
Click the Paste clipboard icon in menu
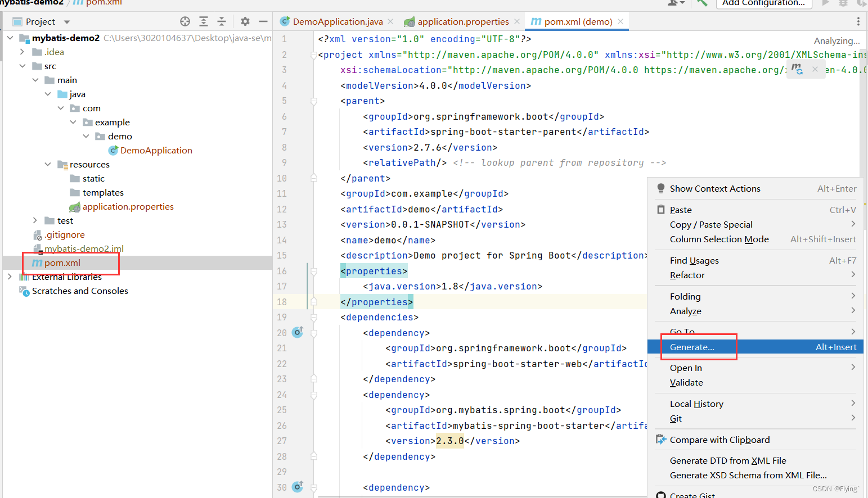661,210
